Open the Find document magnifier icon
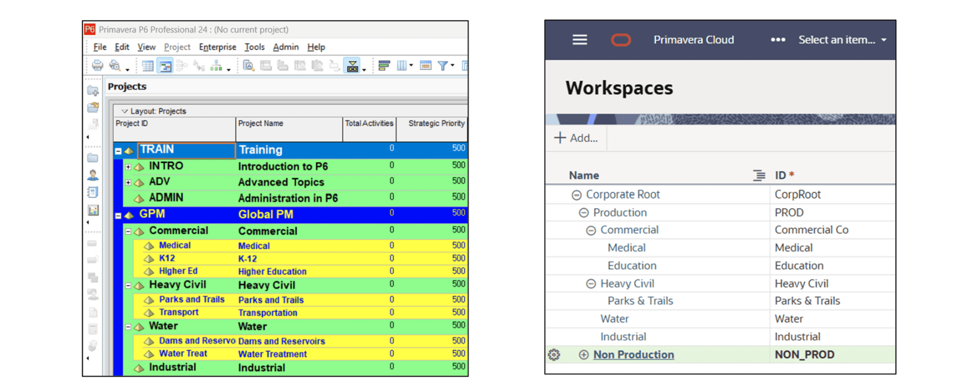 click(248, 66)
